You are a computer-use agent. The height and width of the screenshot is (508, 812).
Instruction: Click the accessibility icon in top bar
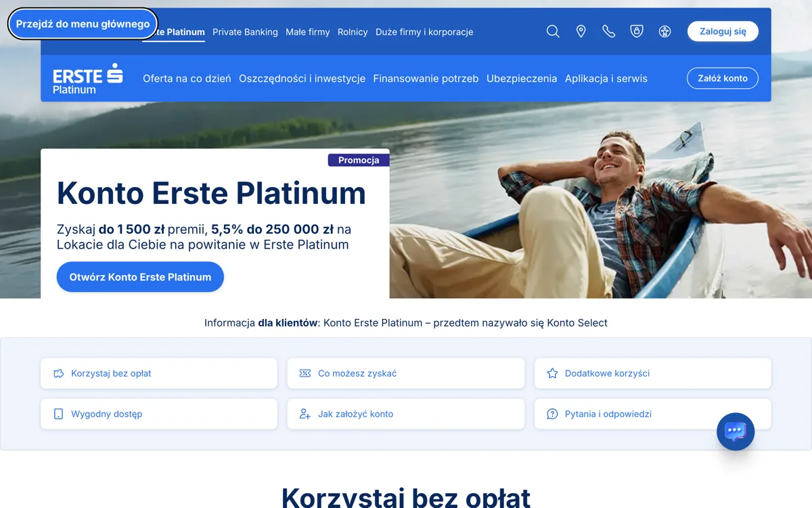click(x=665, y=31)
